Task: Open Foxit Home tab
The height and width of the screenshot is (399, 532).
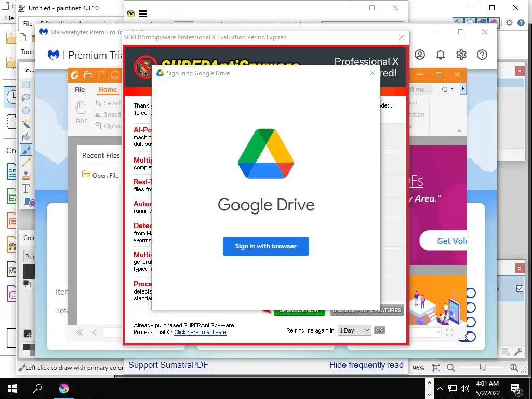Action: pos(108,89)
